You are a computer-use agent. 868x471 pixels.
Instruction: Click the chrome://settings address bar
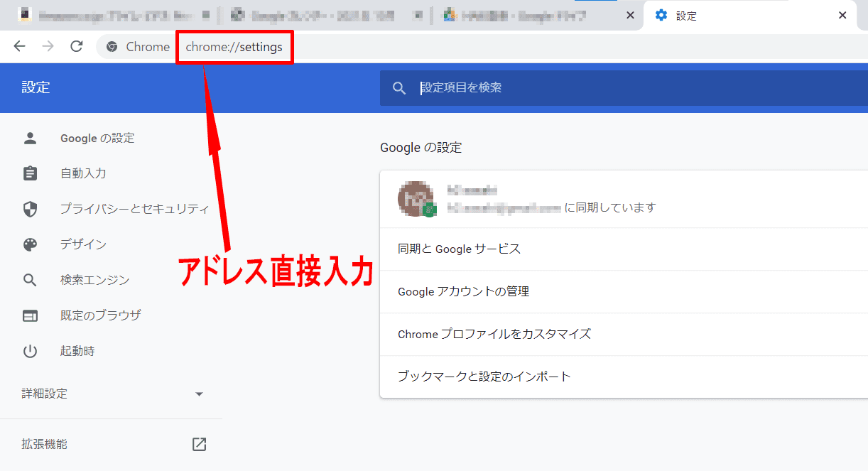tap(234, 48)
